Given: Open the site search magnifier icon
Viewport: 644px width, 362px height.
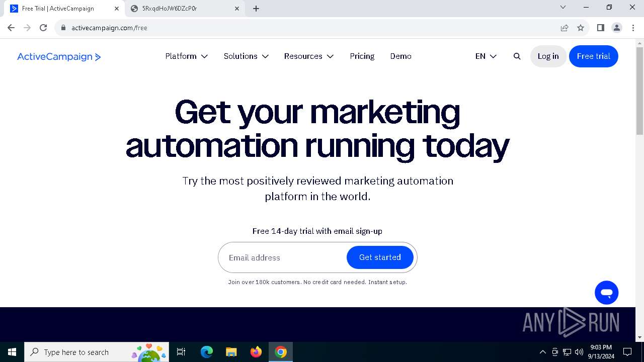Looking at the screenshot, I should [517, 56].
